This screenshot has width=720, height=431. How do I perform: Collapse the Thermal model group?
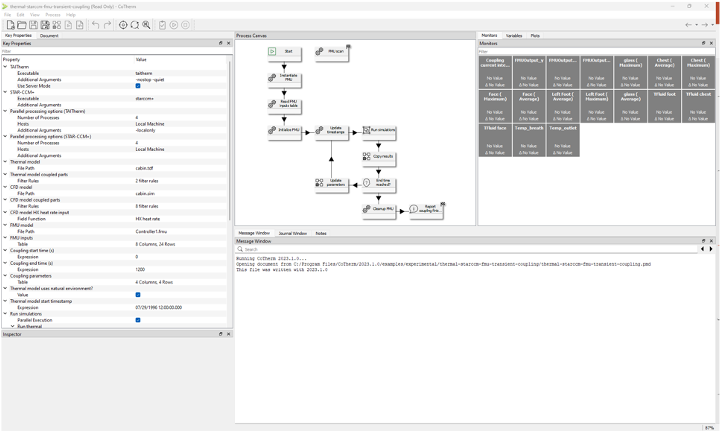(x=6, y=162)
